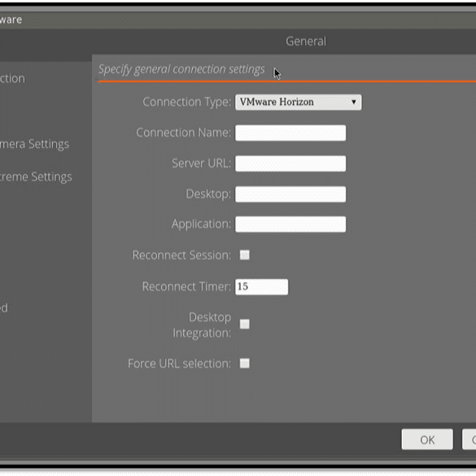Select the sidebar item ending in 'ction'
Image resolution: width=476 pixels, height=476 pixels.
[12, 78]
